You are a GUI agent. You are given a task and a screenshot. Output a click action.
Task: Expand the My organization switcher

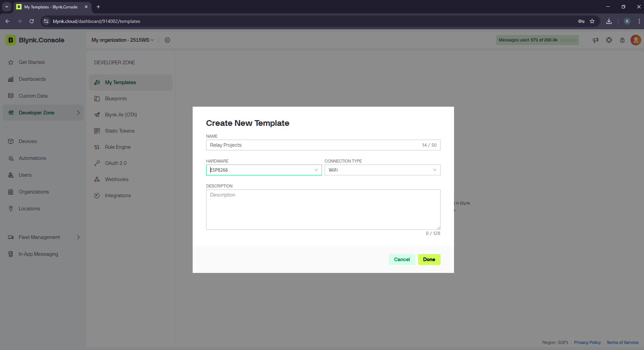click(123, 40)
